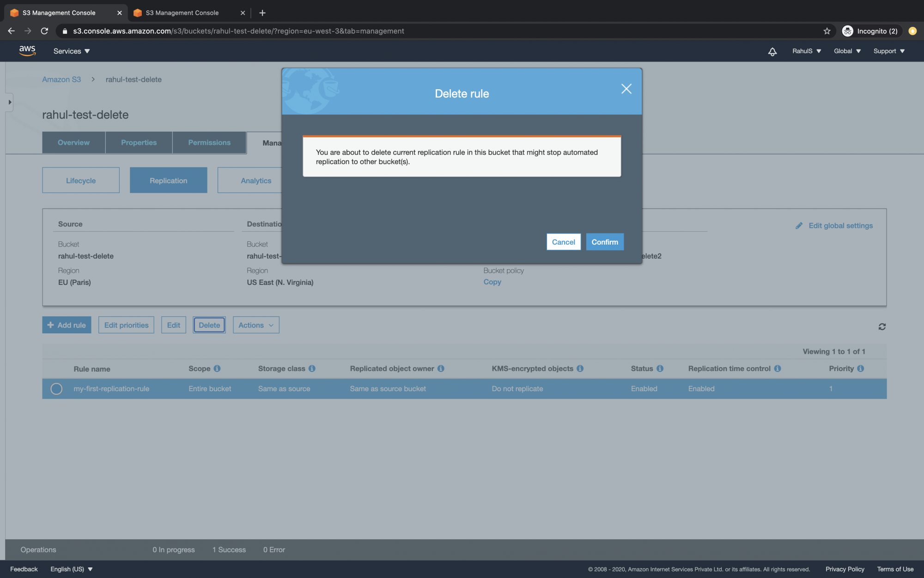The height and width of the screenshot is (578, 924).
Task: Select the my-first-replication-rule radio button
Action: (x=56, y=389)
